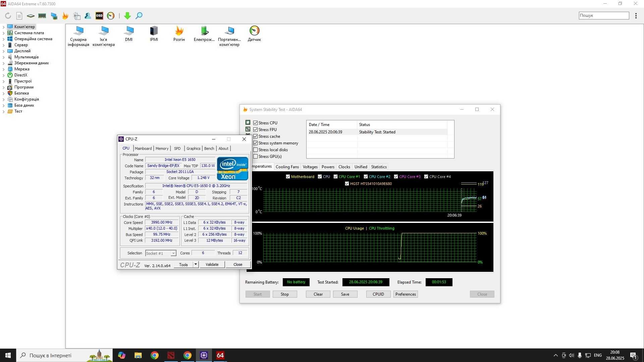This screenshot has width=644, height=362.
Task: Click the Validate button in CPU-Z
Action: pyautogui.click(x=212, y=264)
